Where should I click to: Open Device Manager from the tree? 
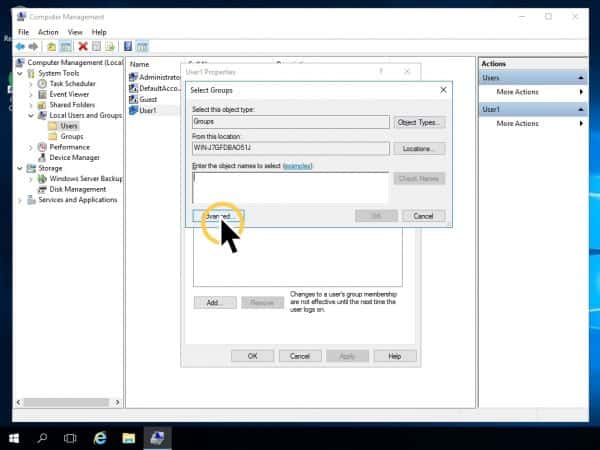point(74,157)
